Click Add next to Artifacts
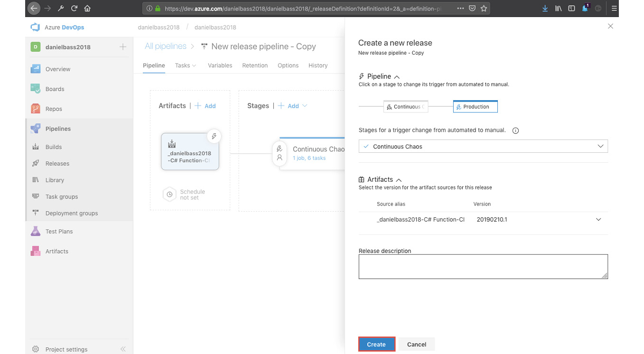 pyautogui.click(x=205, y=106)
